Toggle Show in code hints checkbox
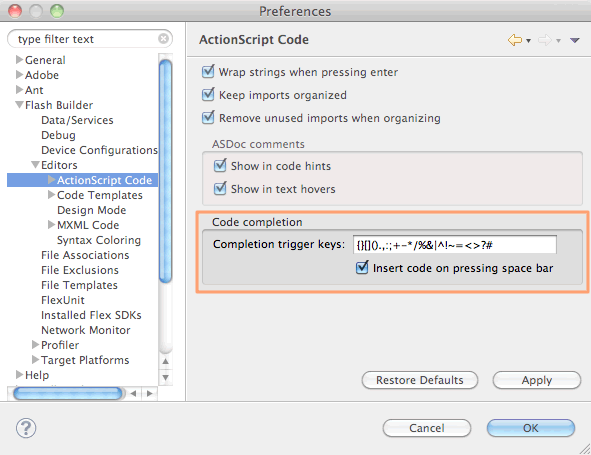The width and height of the screenshot is (591, 455). (x=220, y=165)
